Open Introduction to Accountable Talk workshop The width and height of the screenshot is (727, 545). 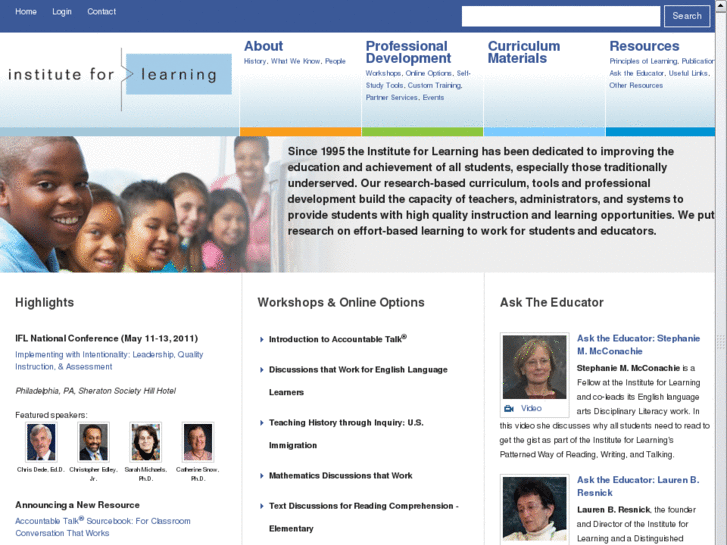[x=338, y=339]
